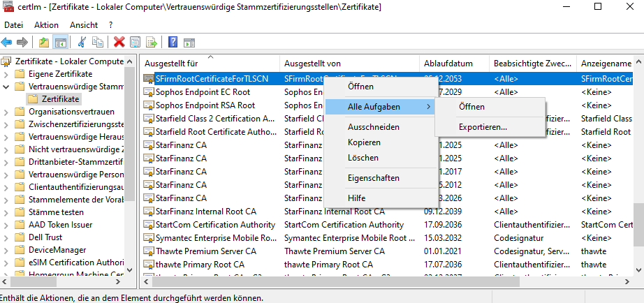Open the Ansicht menu
The height and width of the screenshot is (303, 644).
point(84,25)
